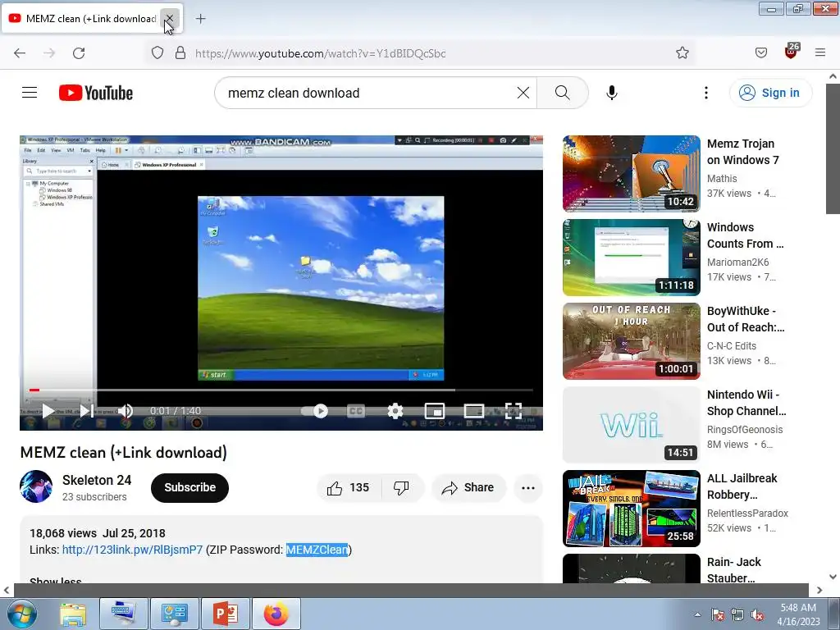Click the horizontal scrollbar right arrow
Screen dimensions: 840x630
pyautogui.click(x=819, y=591)
